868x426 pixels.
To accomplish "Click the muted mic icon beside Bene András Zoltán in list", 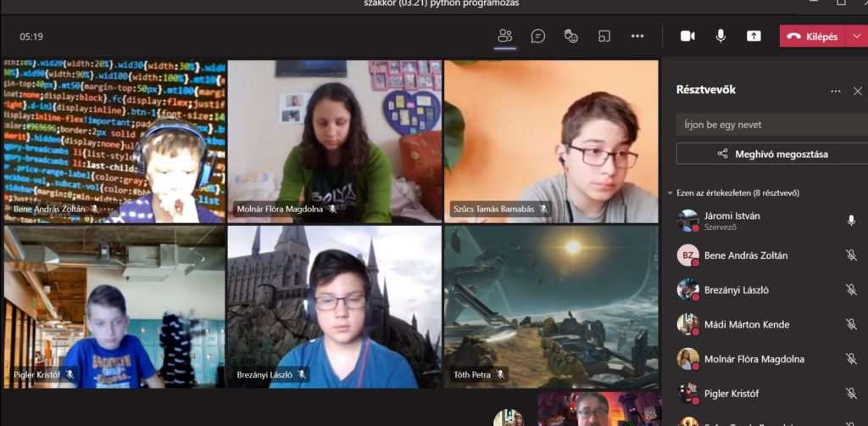I will pyautogui.click(x=851, y=255).
